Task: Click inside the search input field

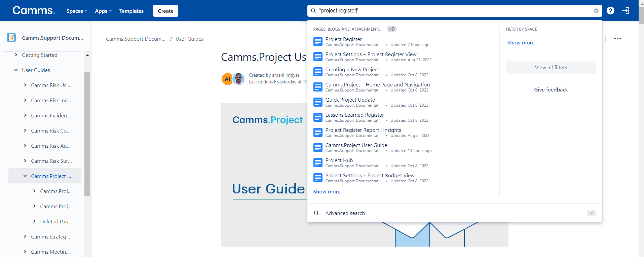Action: click(455, 11)
